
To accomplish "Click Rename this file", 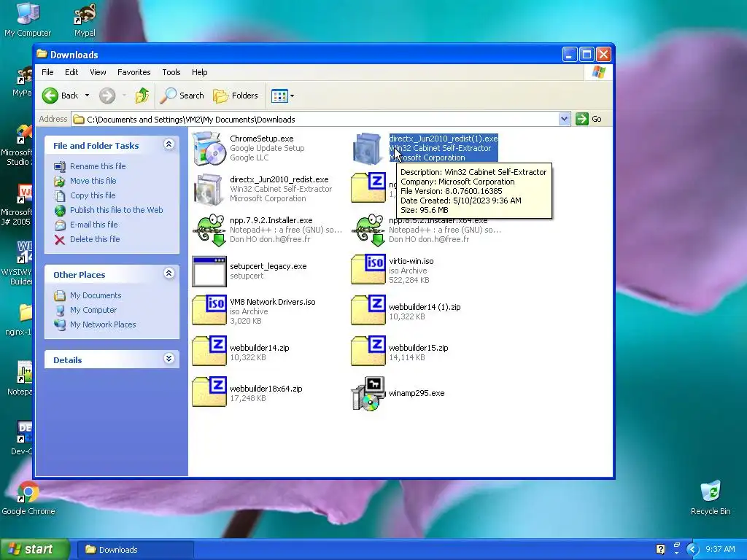I will [98, 166].
